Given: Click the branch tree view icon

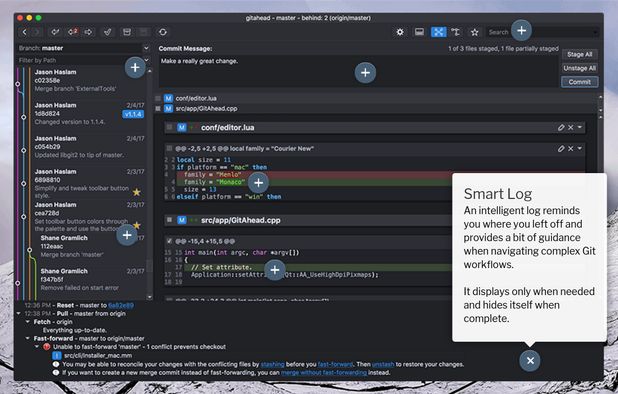Looking at the screenshot, I should (x=456, y=32).
